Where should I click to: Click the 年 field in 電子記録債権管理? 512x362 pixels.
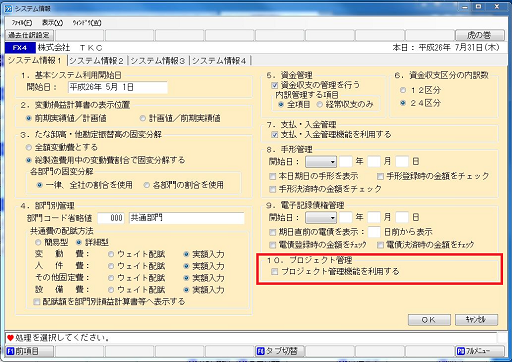(x=346, y=218)
